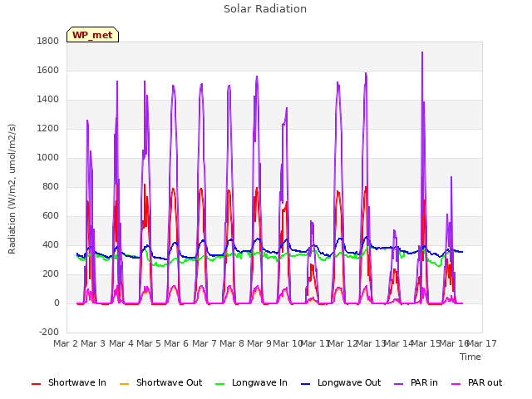Click the 400 y-axis tick label
The width and height of the screenshot is (532, 399).
coord(51,245)
